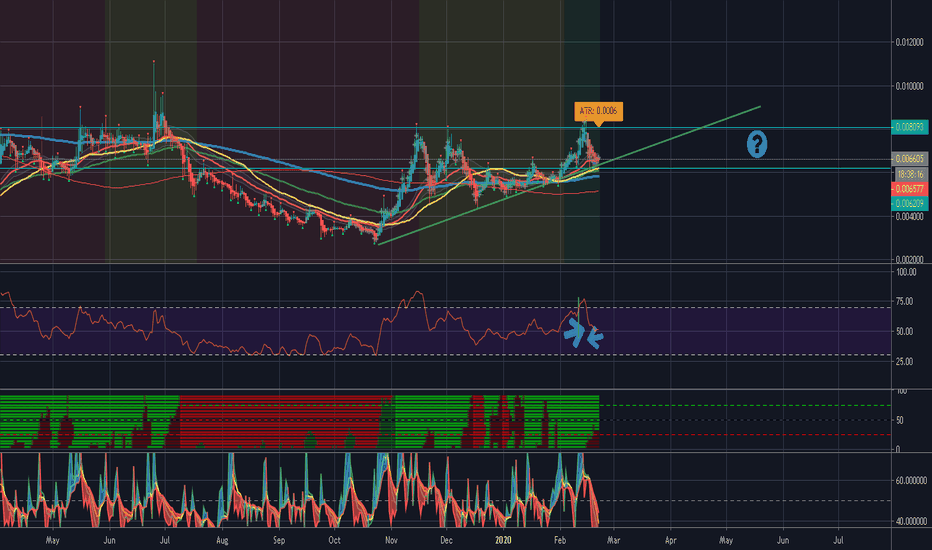
Task: Click the 2020 year label on time axis
Action: click(503, 540)
